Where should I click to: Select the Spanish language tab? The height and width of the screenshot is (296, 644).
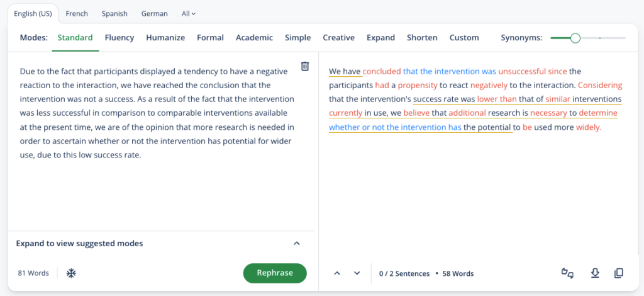point(114,13)
